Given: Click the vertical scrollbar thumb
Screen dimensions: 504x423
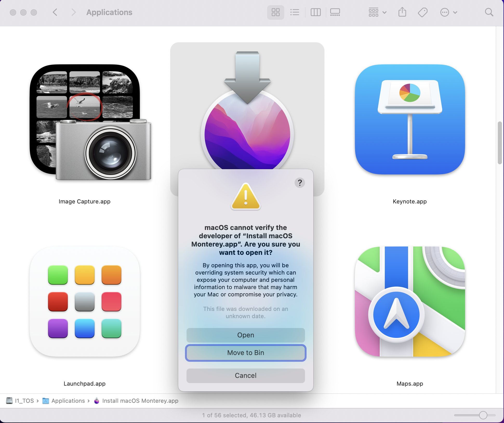Looking at the screenshot, I should point(500,143).
